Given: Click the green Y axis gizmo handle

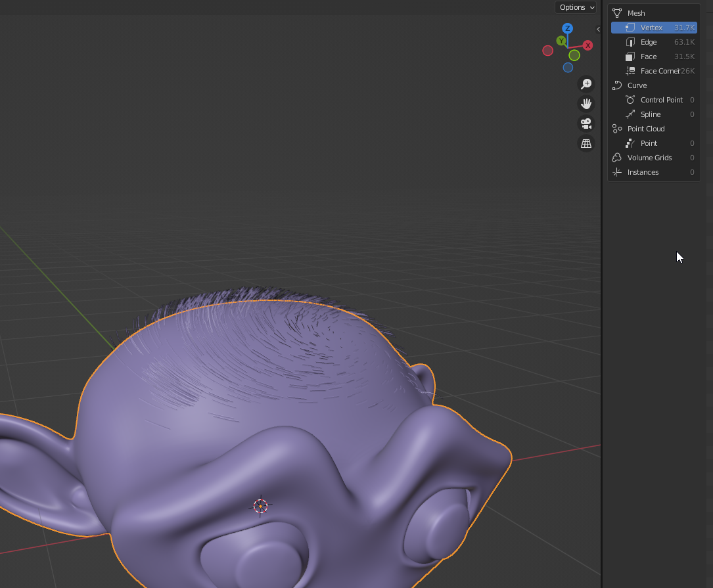Looking at the screenshot, I should (x=561, y=41).
